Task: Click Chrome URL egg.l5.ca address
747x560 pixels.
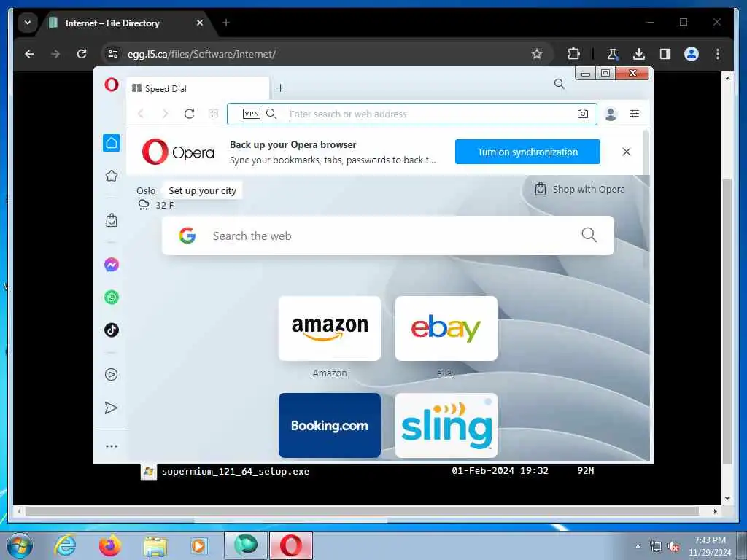Action: pos(201,54)
